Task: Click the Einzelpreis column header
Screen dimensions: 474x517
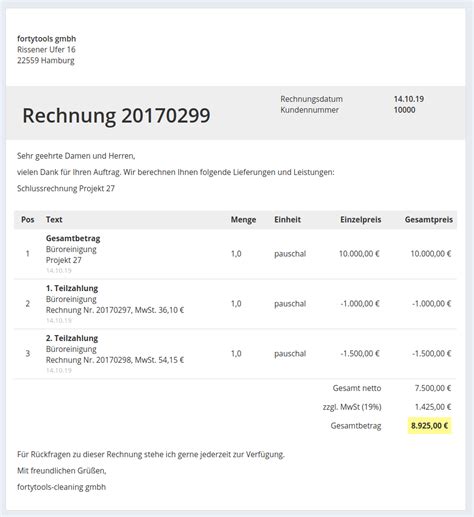Action: click(361, 220)
